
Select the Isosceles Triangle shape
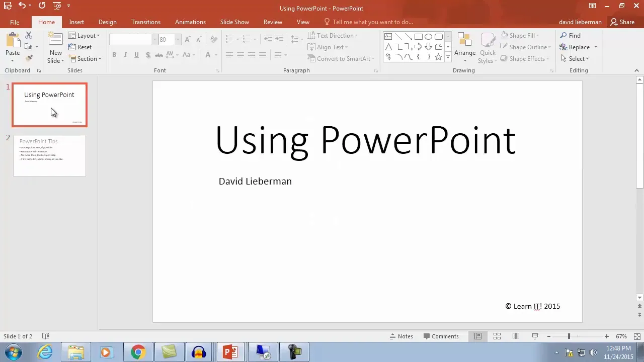tap(388, 47)
